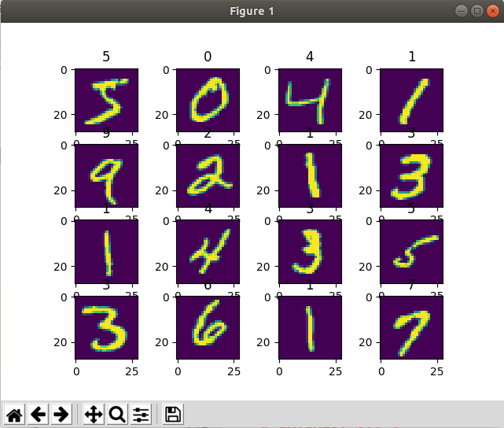Select the digit 7 subplot image
The image size is (504, 428).
click(x=411, y=327)
